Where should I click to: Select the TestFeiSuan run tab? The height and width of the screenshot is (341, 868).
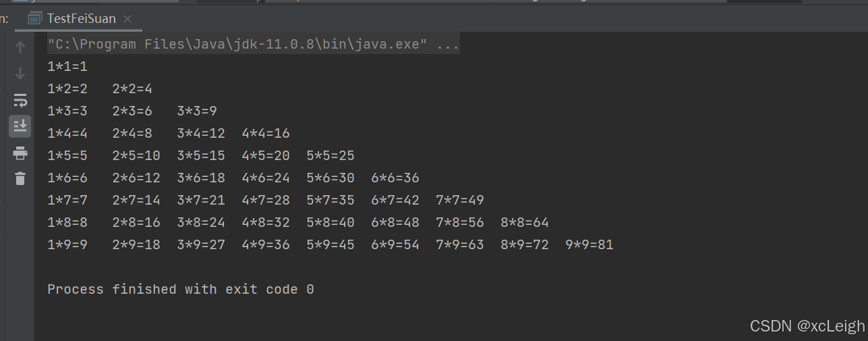click(81, 19)
